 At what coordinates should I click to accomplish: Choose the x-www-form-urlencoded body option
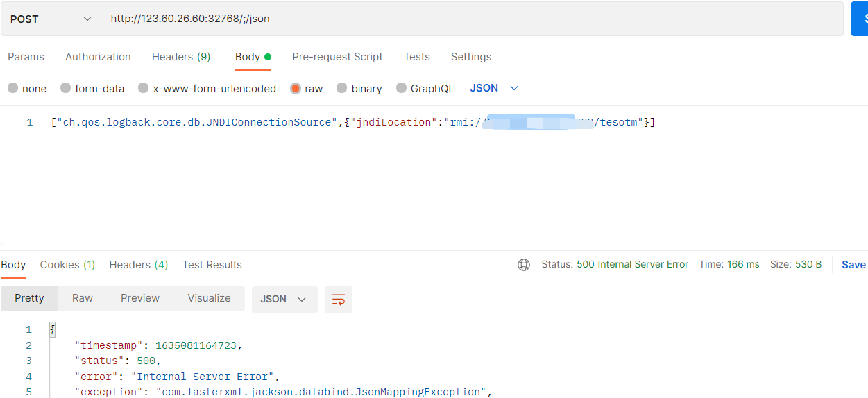(x=144, y=88)
